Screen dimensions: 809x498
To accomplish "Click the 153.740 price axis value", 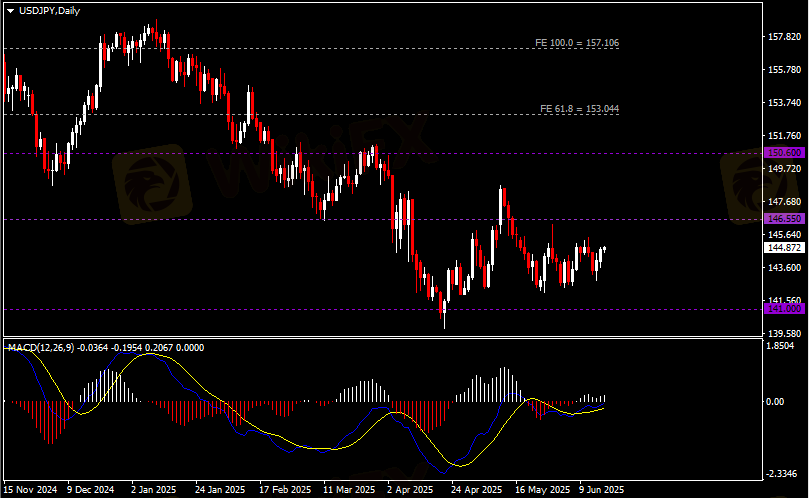I will (x=785, y=103).
